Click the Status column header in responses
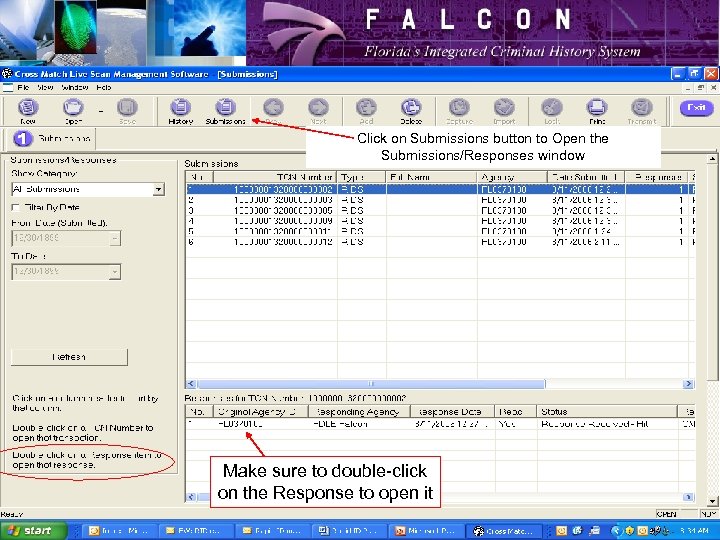The height and width of the screenshot is (540, 720). coord(607,412)
